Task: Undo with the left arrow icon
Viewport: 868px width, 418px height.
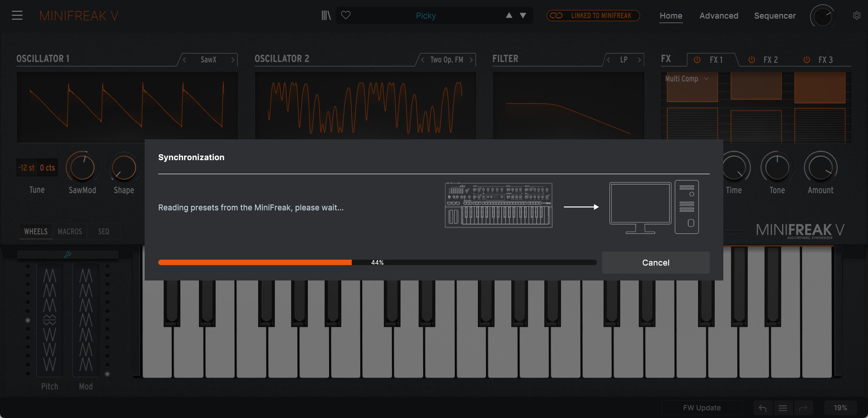Action: click(763, 408)
